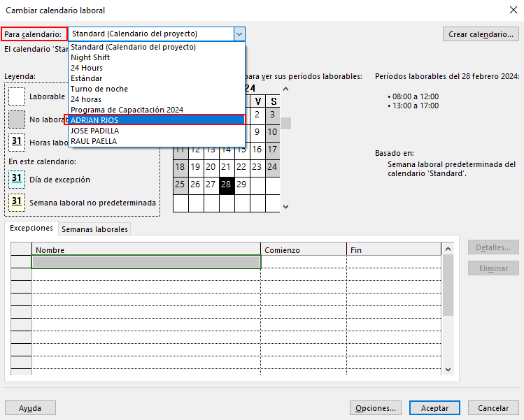Collapse the Para calendario dropdown arrow
The width and height of the screenshot is (524, 420).
239,34
